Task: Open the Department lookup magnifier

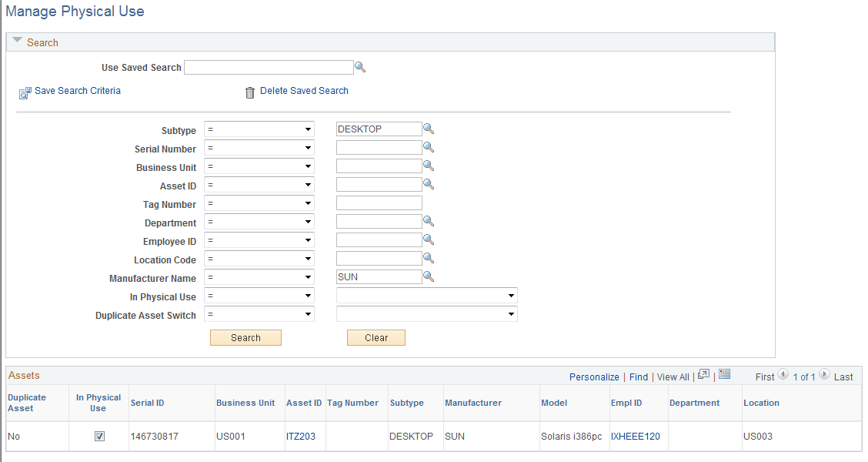Action: [429, 221]
